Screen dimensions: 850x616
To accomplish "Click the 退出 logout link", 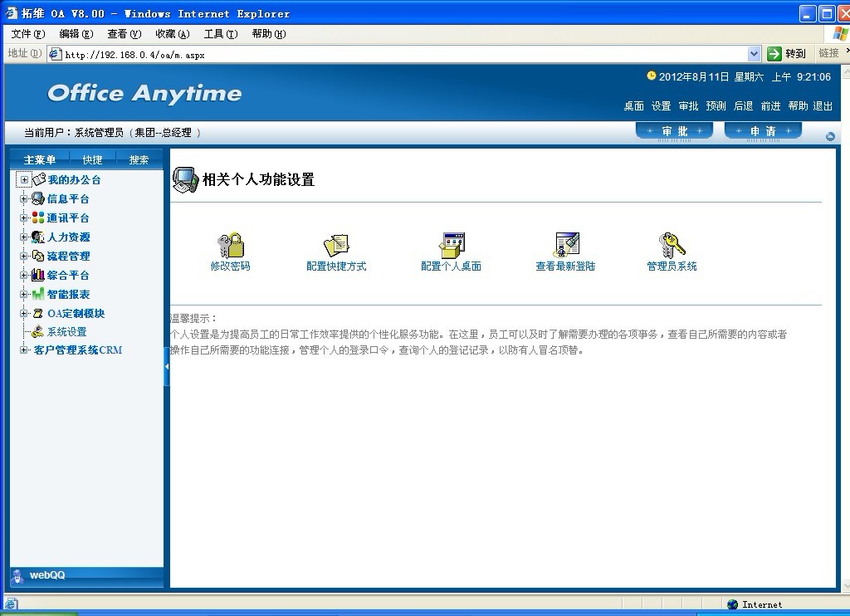I will (823, 106).
